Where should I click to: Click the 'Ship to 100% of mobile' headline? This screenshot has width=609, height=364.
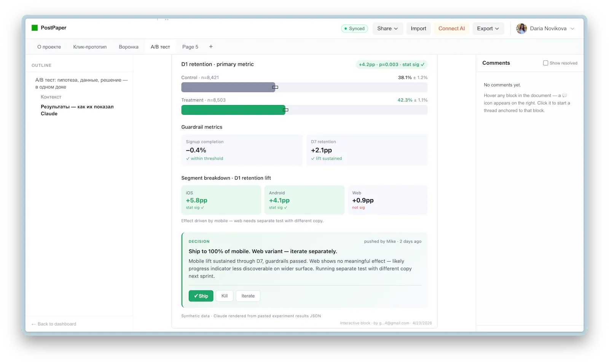click(263, 251)
